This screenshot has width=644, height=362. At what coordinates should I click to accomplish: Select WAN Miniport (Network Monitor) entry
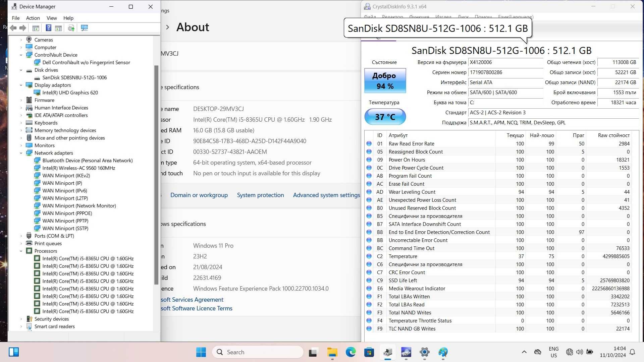[x=79, y=206]
